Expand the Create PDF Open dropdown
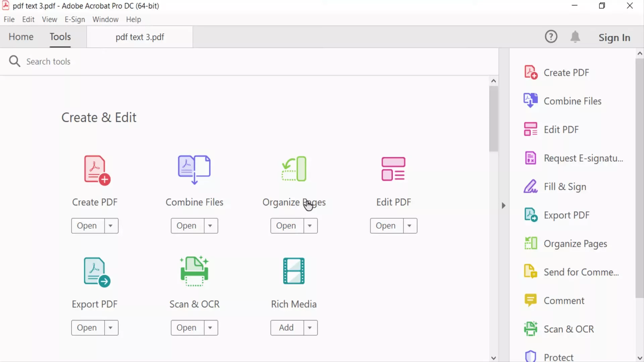The height and width of the screenshot is (362, 644). click(111, 226)
